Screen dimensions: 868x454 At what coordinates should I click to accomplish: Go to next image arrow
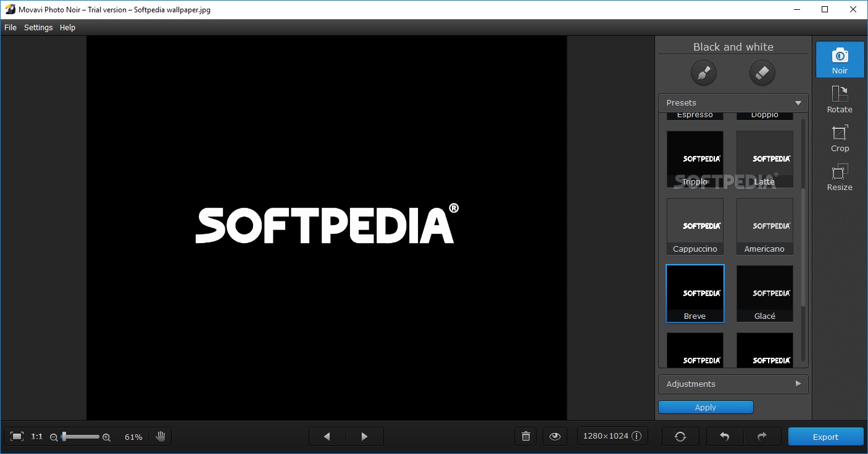(x=365, y=437)
